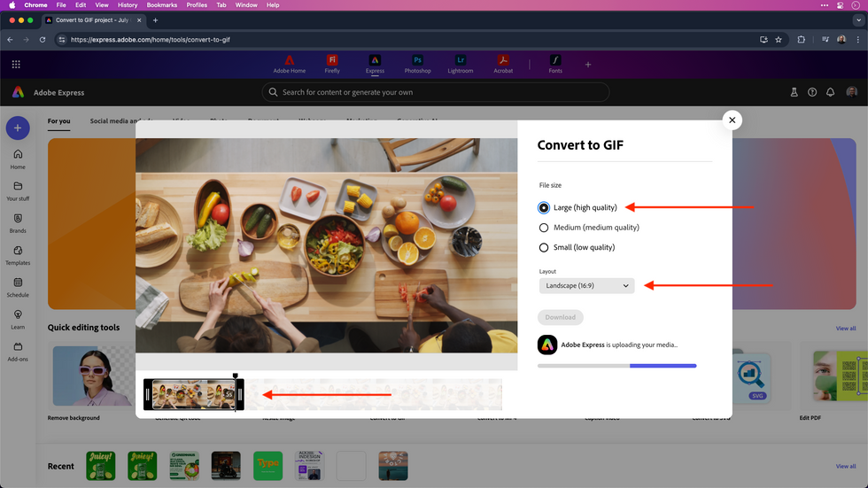Viewport: 868px width, 488px height.
Task: Open the Chrome extensions puzzle icon
Action: pos(801,39)
